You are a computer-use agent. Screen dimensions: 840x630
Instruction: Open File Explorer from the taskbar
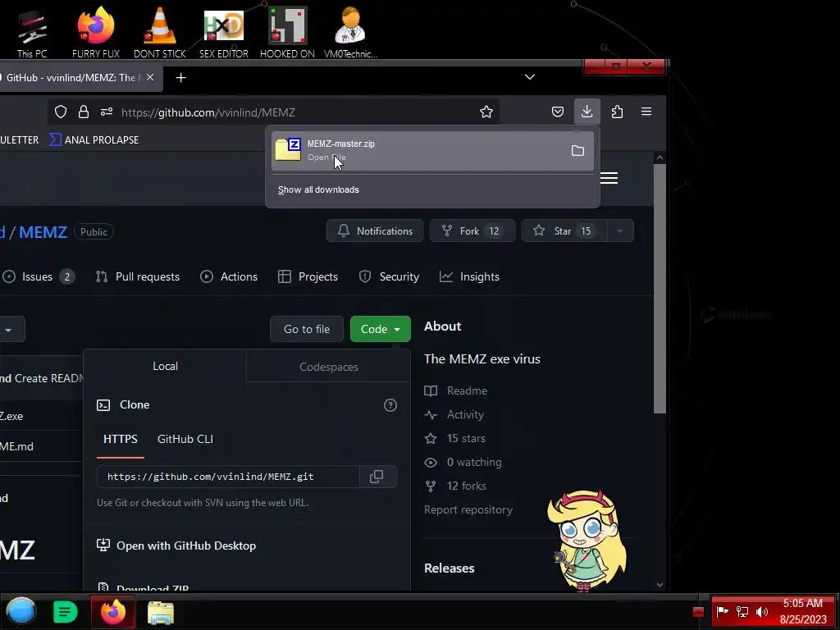tap(161, 612)
